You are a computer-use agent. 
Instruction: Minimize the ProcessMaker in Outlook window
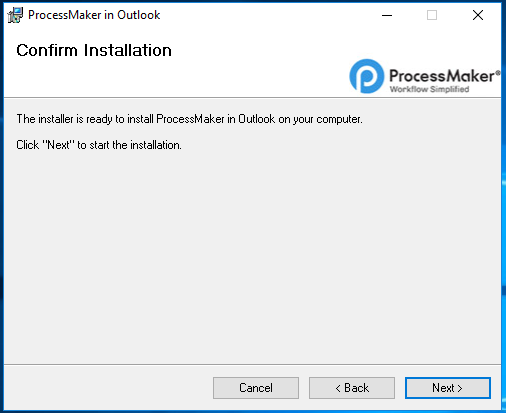(387, 15)
